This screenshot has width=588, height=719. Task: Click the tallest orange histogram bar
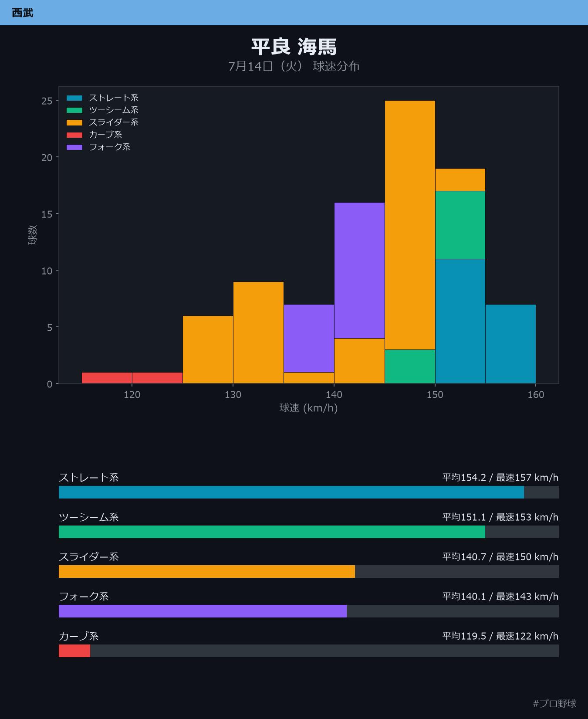pos(410,225)
